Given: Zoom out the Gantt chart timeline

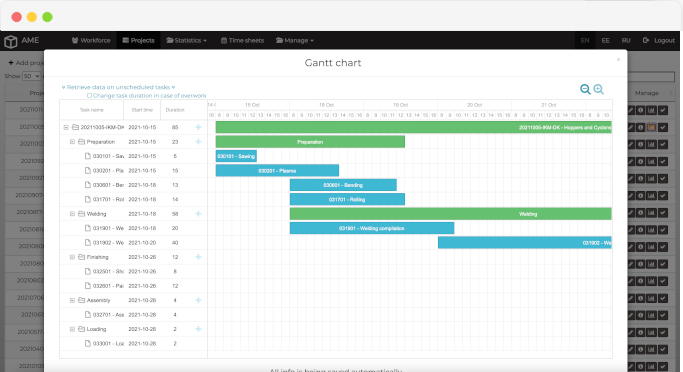Looking at the screenshot, I should [585, 89].
